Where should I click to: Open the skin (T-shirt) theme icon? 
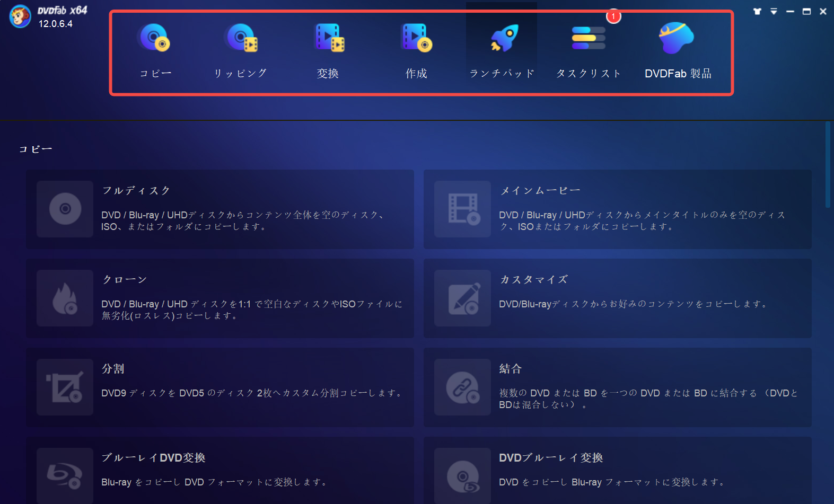coord(757,11)
